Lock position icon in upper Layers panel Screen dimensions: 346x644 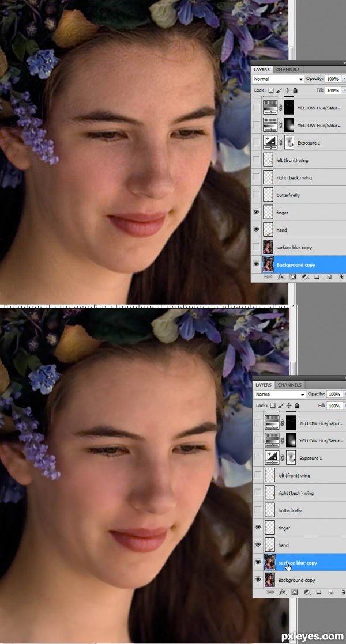[x=287, y=90]
